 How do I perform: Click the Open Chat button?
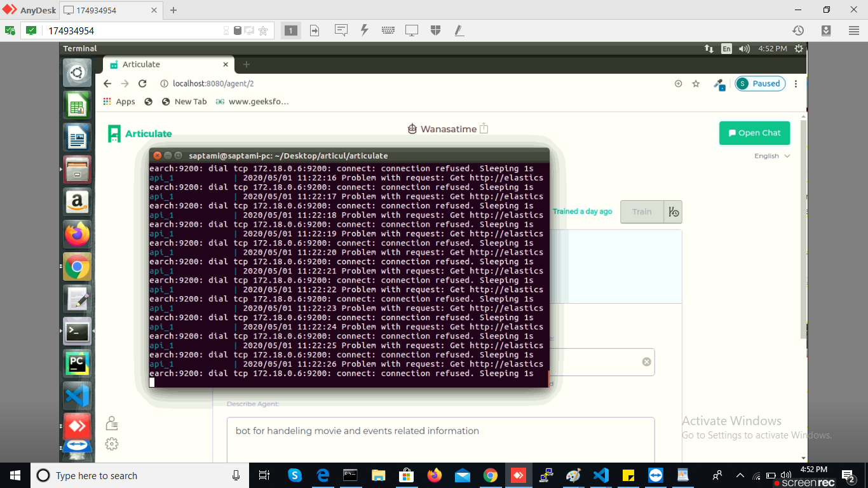point(754,133)
